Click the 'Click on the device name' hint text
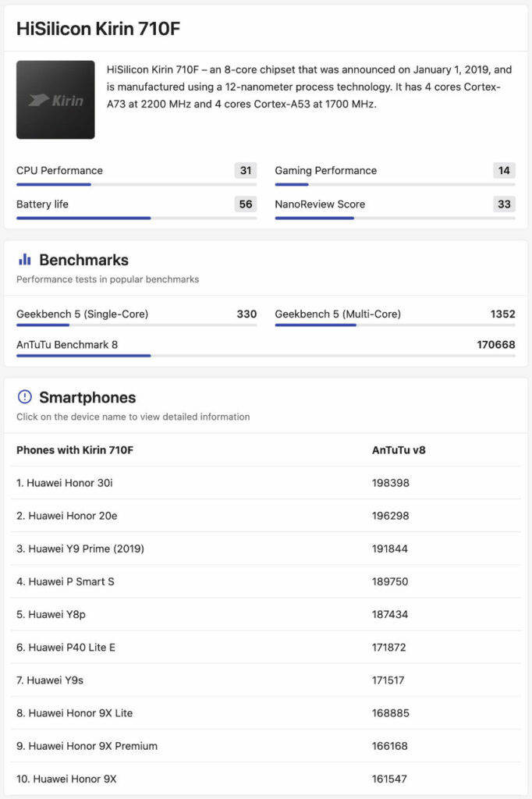This screenshot has height=799, width=532. pos(133,417)
